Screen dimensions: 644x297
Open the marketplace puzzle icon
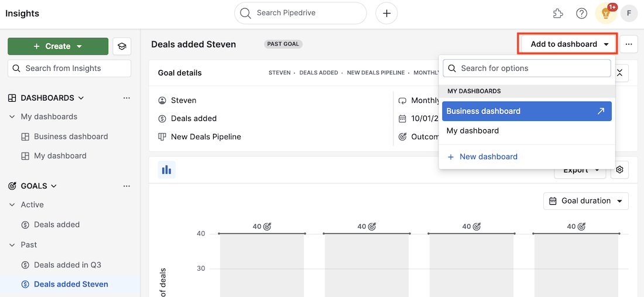pyautogui.click(x=557, y=13)
